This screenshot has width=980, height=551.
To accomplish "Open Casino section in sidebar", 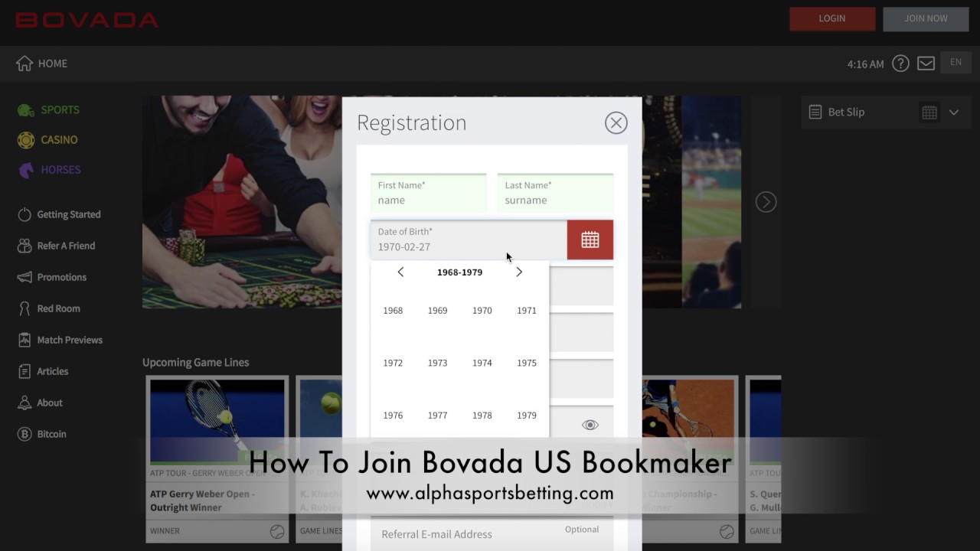I will (x=48, y=139).
